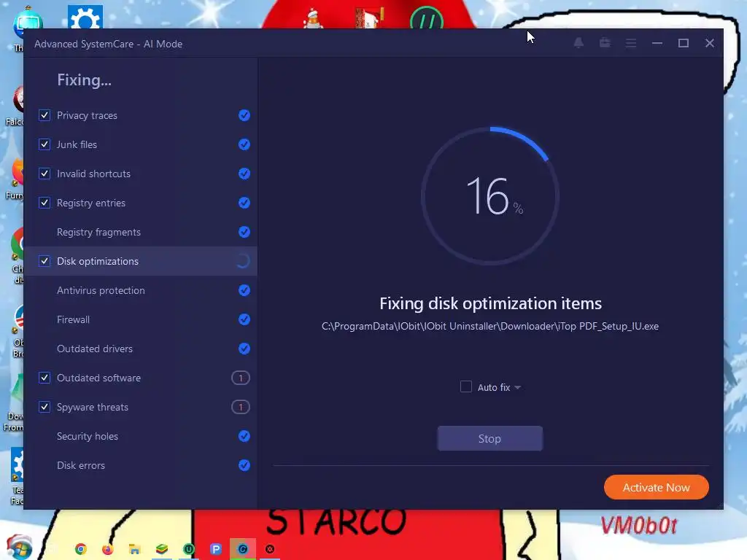Screen dimensions: 747x560
Task: Open the toolbox briefcase icon
Action: (605, 43)
